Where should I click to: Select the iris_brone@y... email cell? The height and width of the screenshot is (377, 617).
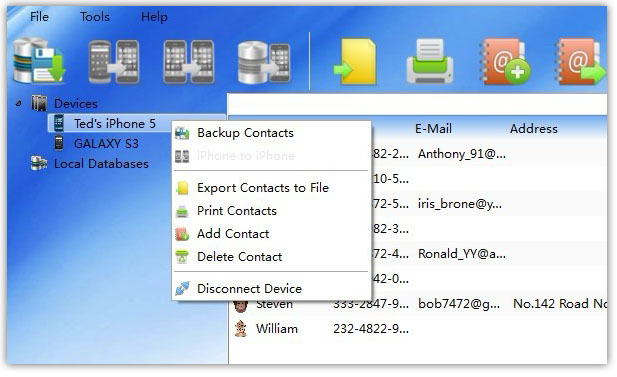pyautogui.click(x=460, y=204)
